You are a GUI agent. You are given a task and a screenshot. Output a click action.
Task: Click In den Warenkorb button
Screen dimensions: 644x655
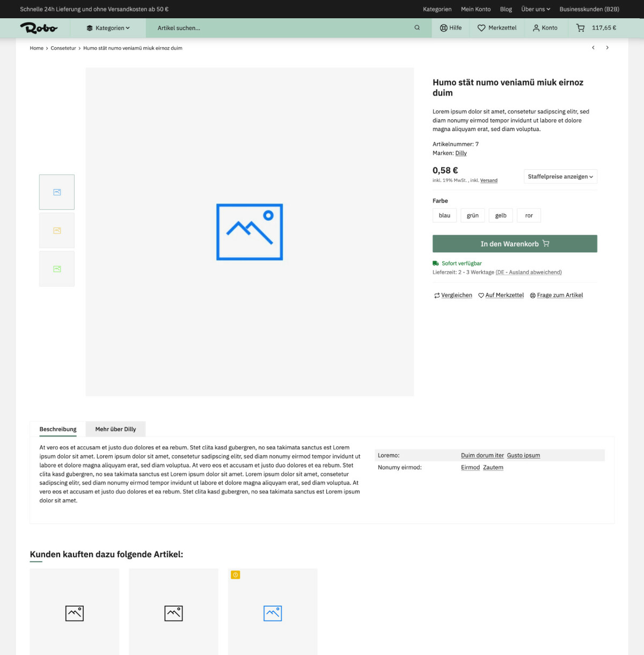pyautogui.click(x=515, y=244)
